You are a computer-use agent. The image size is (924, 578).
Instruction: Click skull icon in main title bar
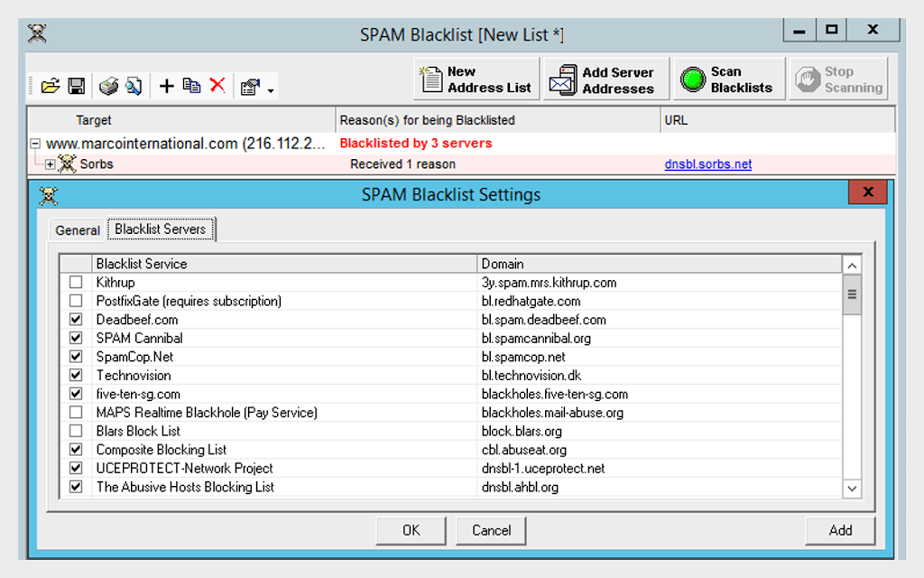[x=37, y=33]
